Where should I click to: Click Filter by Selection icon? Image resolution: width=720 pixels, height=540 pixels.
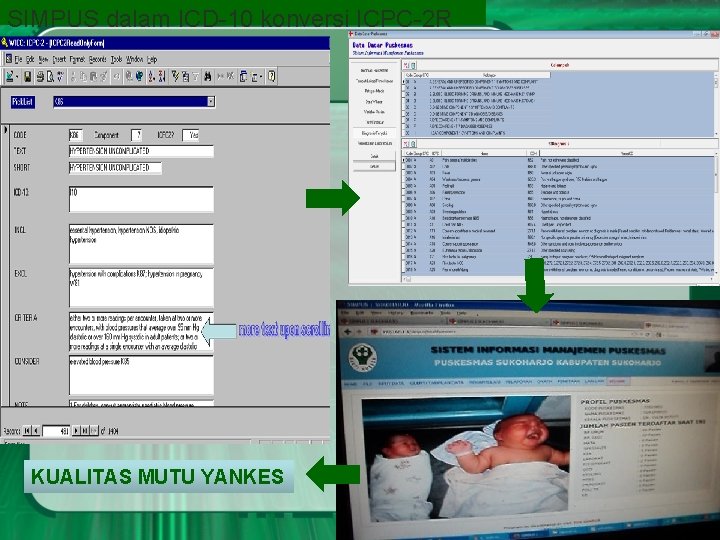[x=175, y=76]
